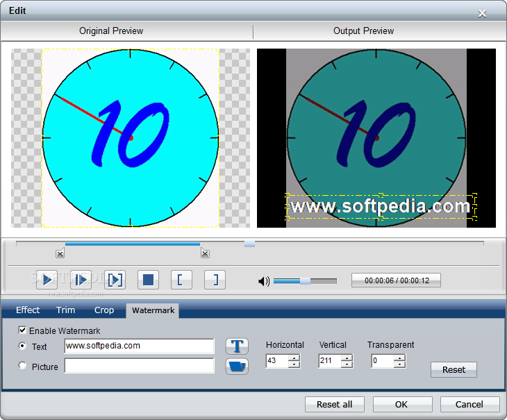Image resolution: width=507 pixels, height=420 pixels.
Task: Select the Watermark tab
Action: [153, 310]
